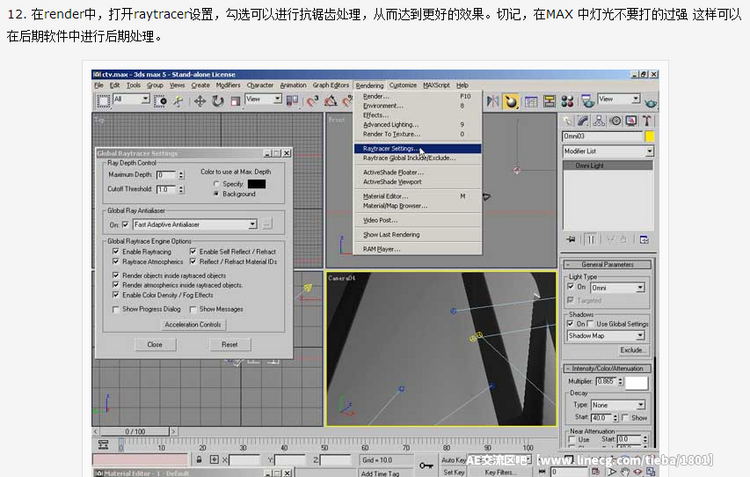Screen dimensions: 750x477
Task: Open the Material Editor spheres icon
Action: pos(567,101)
